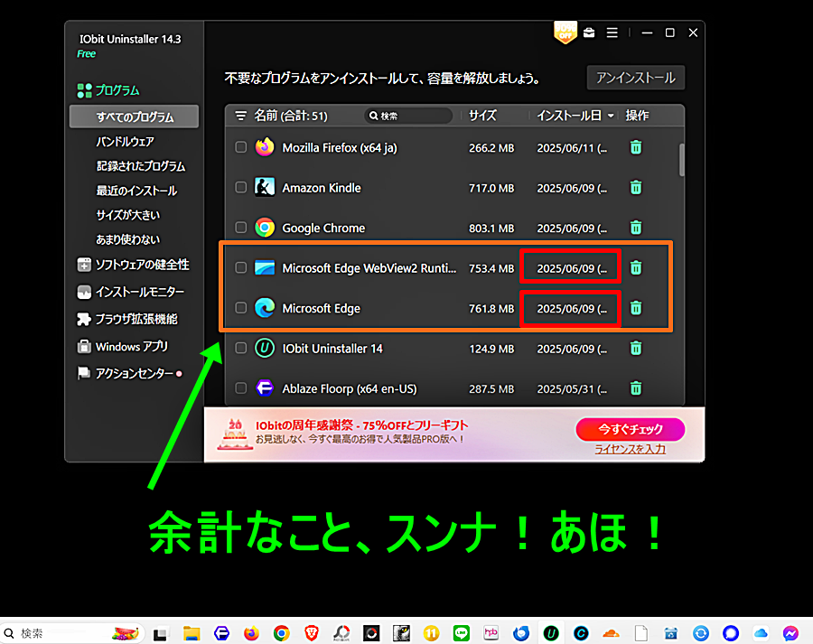813x644 pixels.
Task: Delete Amazon Kindle via trash icon
Action: [x=636, y=188]
